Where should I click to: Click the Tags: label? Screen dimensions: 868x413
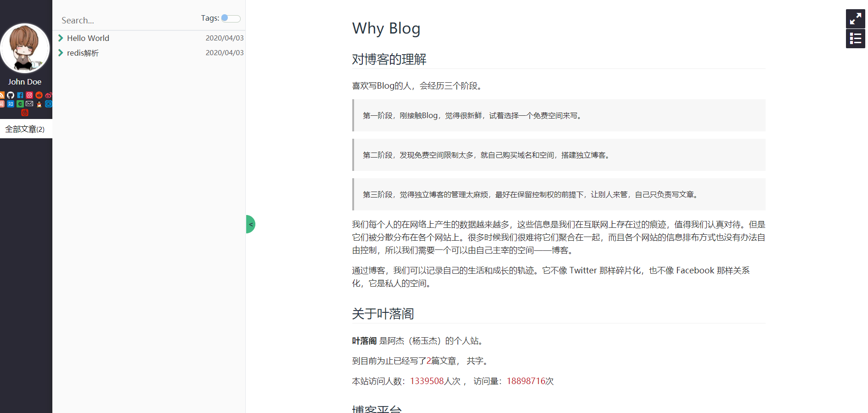[210, 18]
